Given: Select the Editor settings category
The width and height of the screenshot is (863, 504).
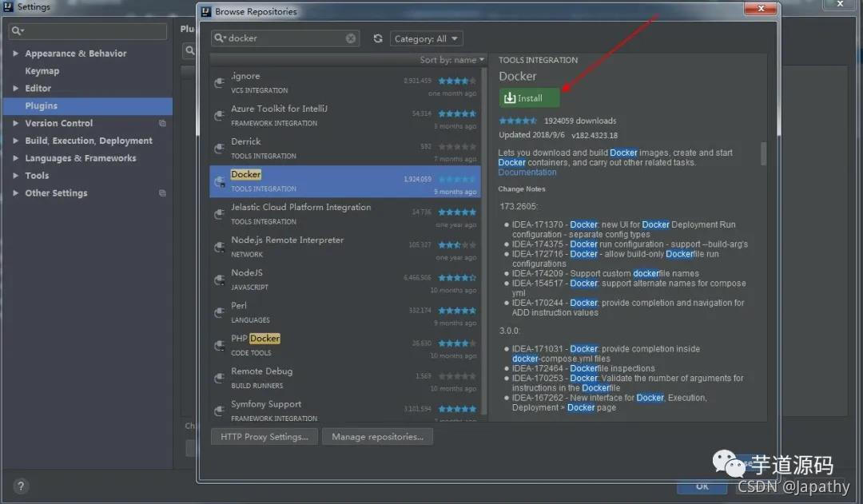Looking at the screenshot, I should click(x=38, y=88).
